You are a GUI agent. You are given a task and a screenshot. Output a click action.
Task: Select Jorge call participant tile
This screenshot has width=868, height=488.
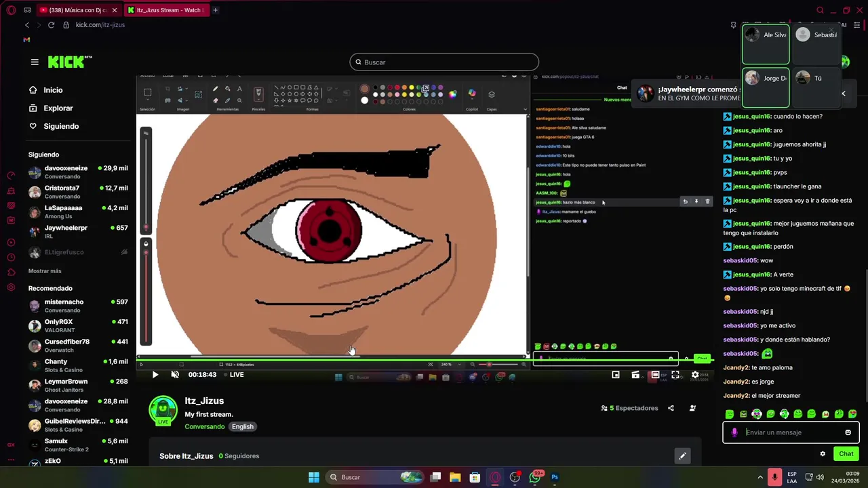tap(766, 87)
